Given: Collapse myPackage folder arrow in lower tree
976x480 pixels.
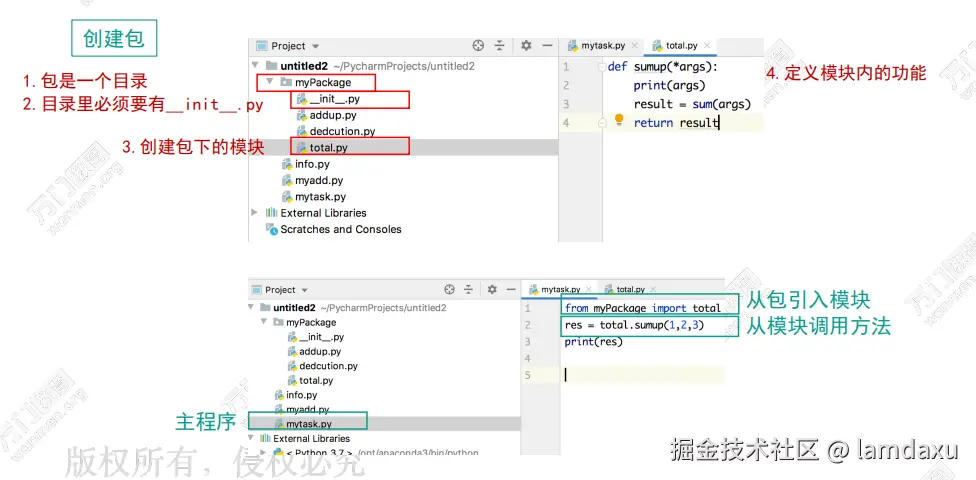Looking at the screenshot, I should pos(265,322).
